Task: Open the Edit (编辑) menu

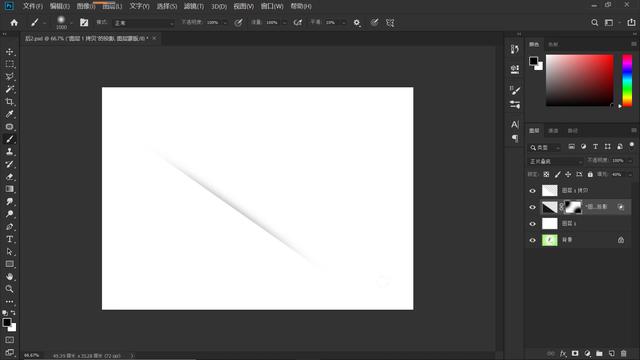Action: [60, 6]
